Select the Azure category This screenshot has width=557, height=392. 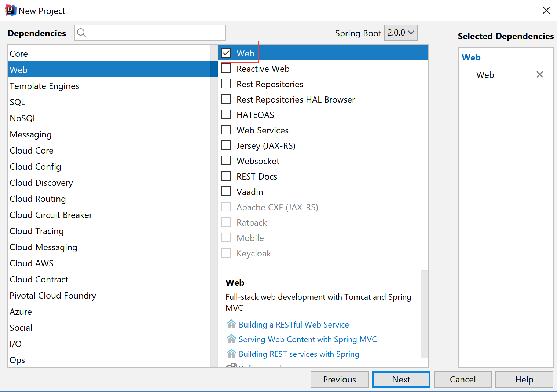(x=109, y=312)
